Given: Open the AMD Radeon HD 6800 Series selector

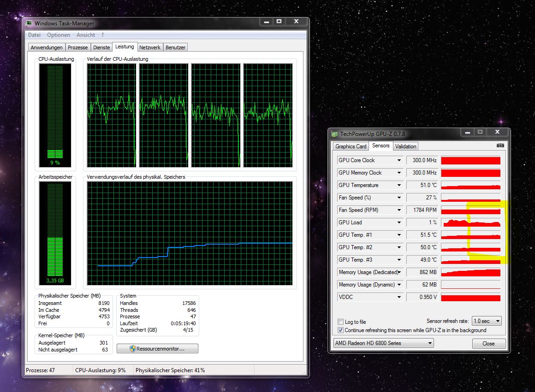Looking at the screenshot, I should click(x=384, y=343).
